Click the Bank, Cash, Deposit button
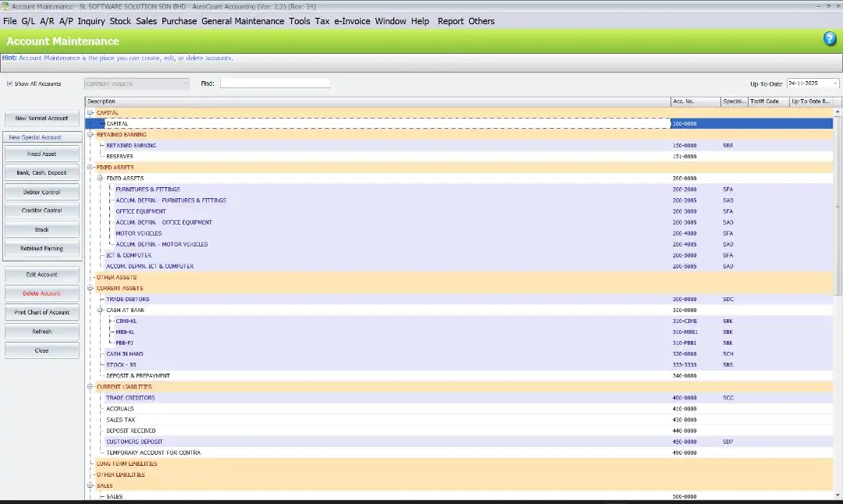The height and width of the screenshot is (504, 843). coord(42,172)
